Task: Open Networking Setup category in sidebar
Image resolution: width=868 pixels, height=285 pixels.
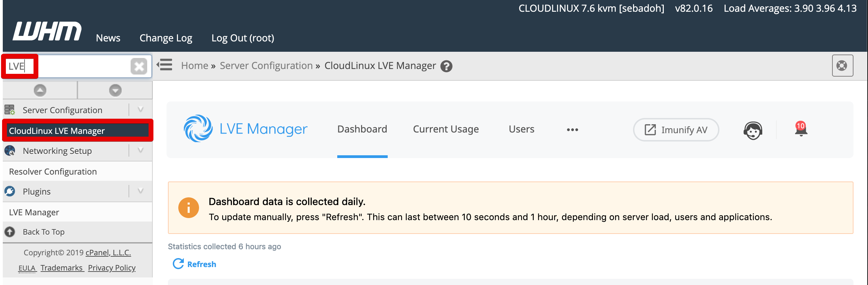Action: tap(57, 151)
